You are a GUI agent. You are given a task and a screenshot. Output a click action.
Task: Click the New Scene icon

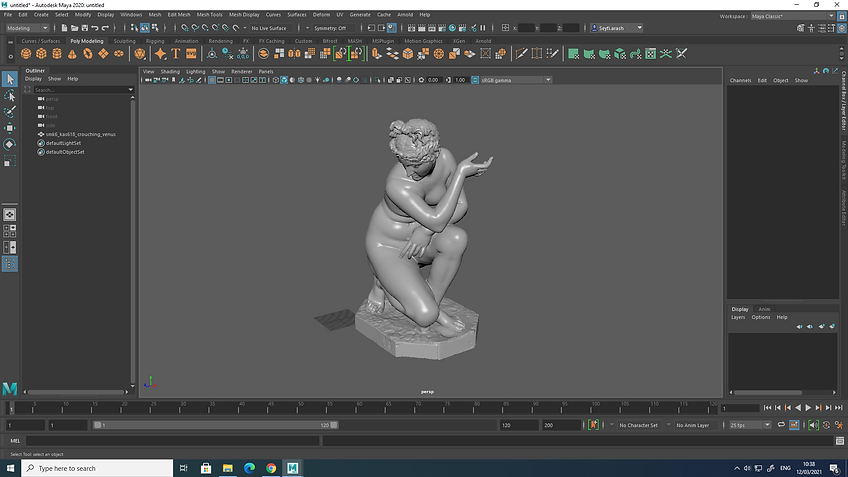(x=64, y=28)
